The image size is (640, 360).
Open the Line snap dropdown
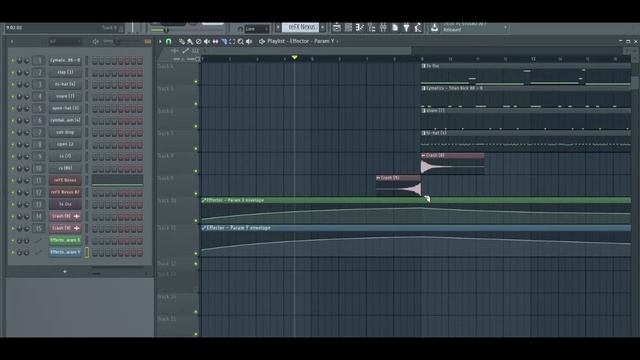pos(257,29)
